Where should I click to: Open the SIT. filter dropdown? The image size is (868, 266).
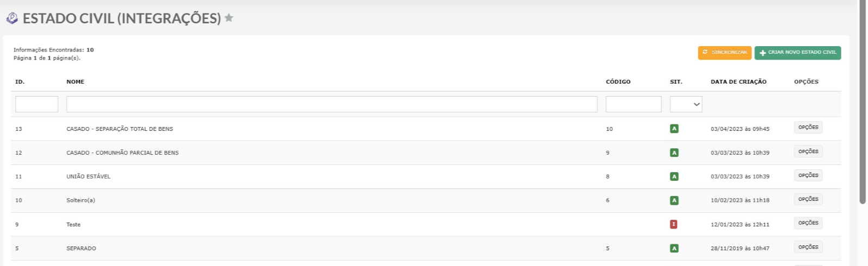(686, 104)
